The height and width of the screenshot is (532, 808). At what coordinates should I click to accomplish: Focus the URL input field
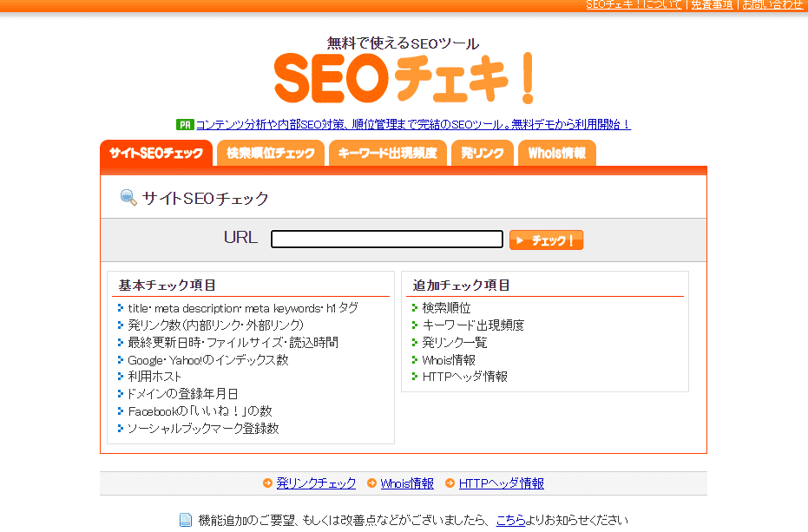pos(387,240)
